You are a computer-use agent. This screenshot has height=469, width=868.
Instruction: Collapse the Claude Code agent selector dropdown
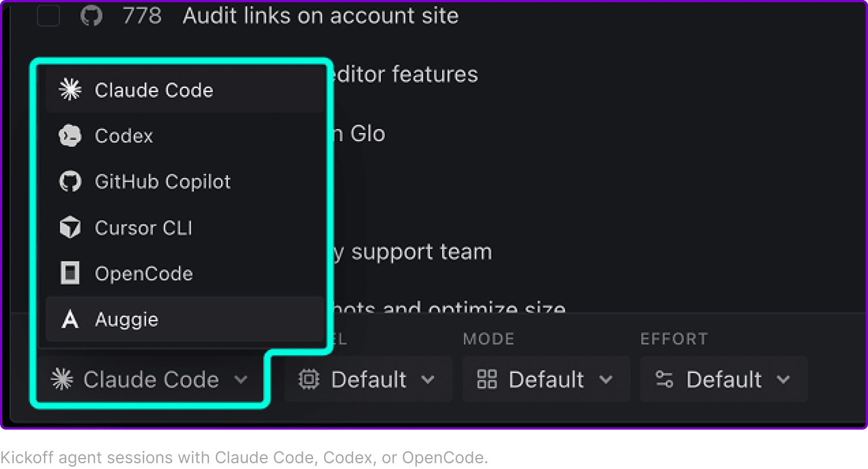[x=150, y=379]
